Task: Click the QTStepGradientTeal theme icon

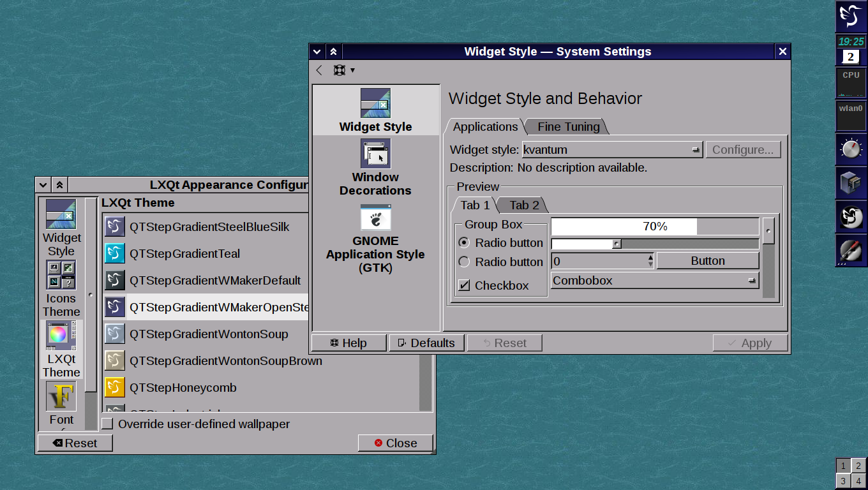Action: (115, 253)
